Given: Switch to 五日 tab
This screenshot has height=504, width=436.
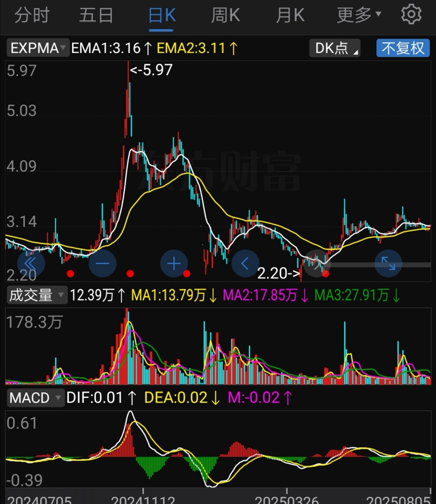Looking at the screenshot, I should pos(96,16).
